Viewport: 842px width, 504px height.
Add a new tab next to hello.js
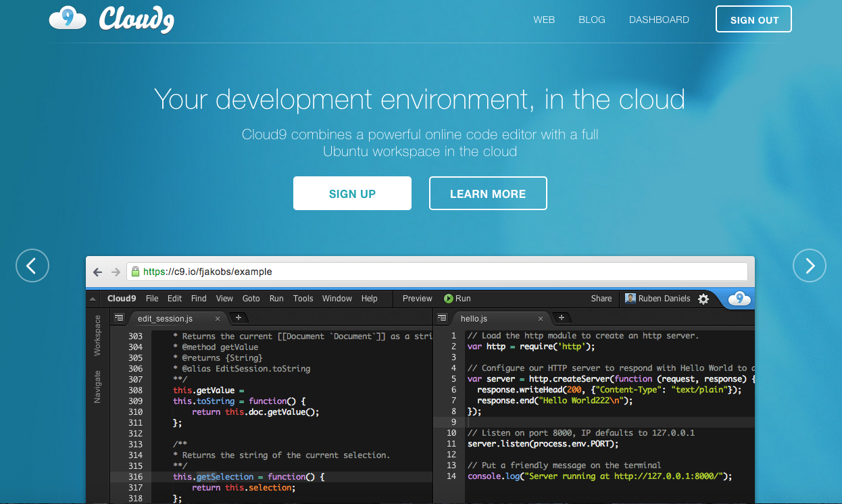pyautogui.click(x=561, y=318)
